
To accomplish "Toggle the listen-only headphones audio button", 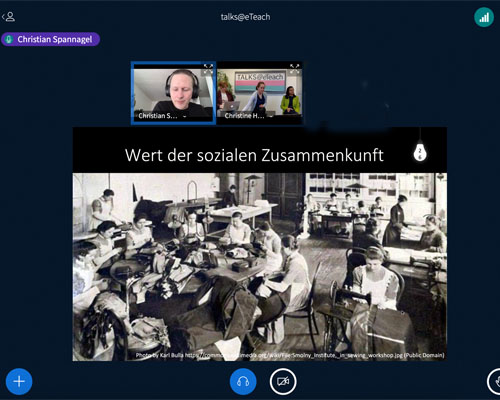I will tap(243, 381).
